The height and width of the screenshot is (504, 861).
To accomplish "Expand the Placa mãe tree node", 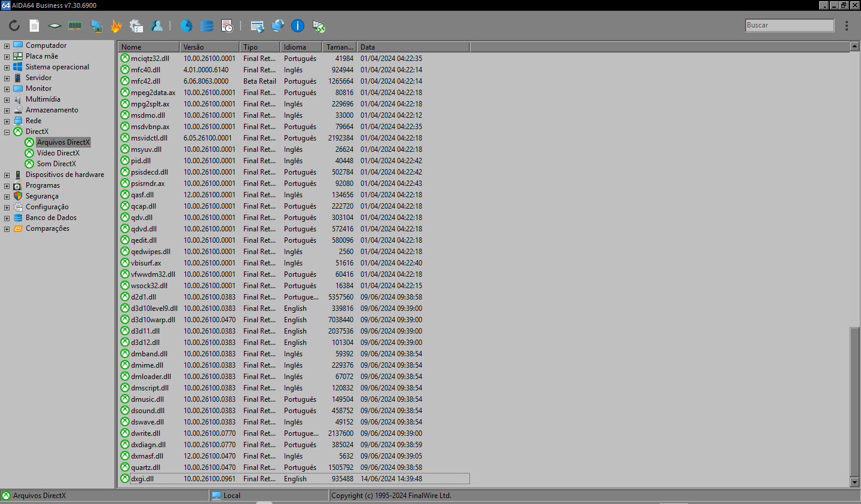I will point(7,57).
